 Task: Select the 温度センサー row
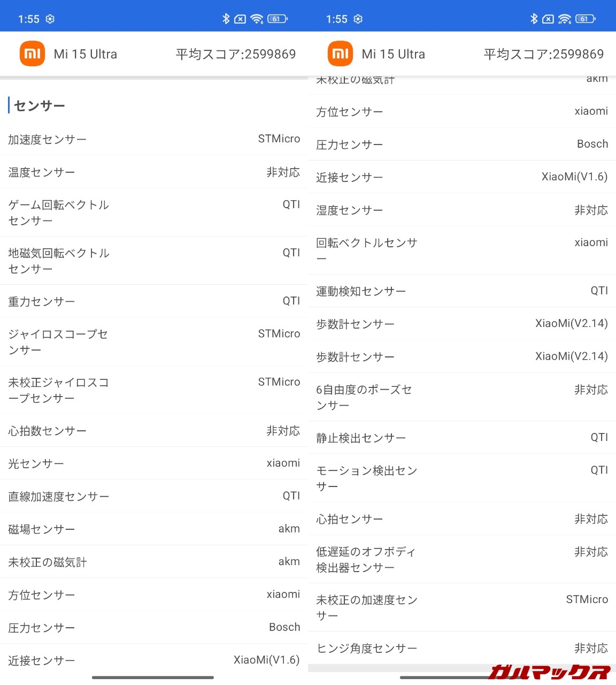pyautogui.click(x=154, y=172)
